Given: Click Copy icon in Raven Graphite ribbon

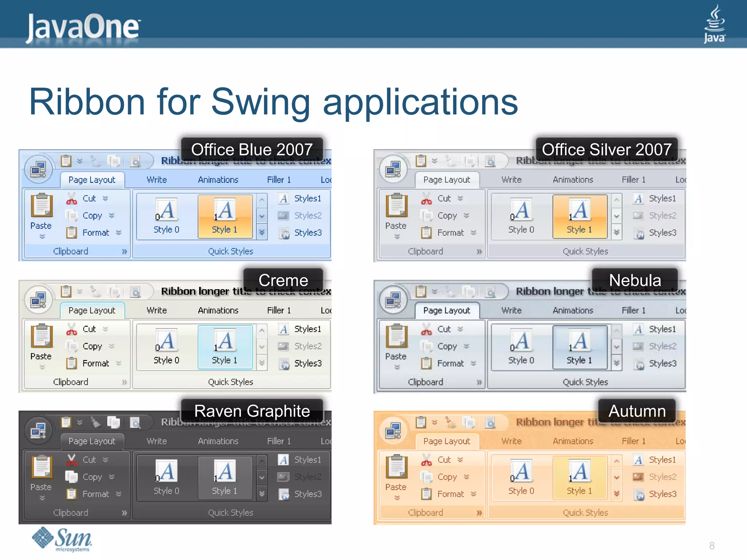Looking at the screenshot, I should pyautogui.click(x=71, y=477).
